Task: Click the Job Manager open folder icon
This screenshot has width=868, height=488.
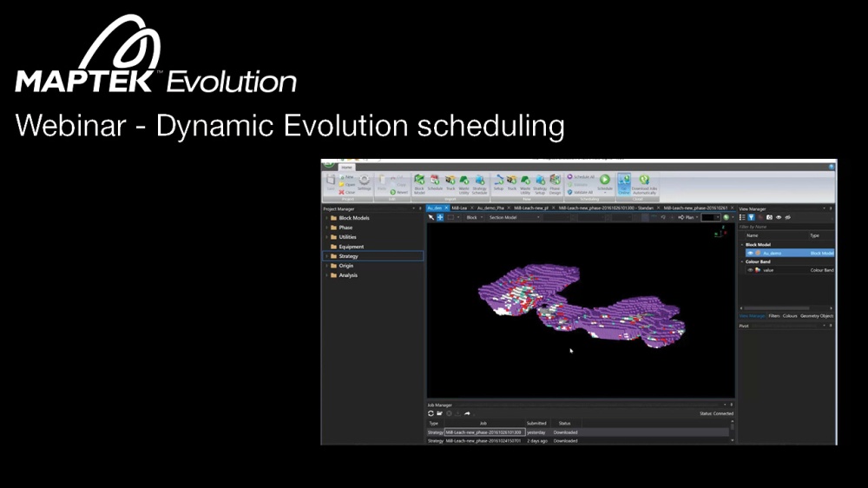Action: tap(439, 413)
